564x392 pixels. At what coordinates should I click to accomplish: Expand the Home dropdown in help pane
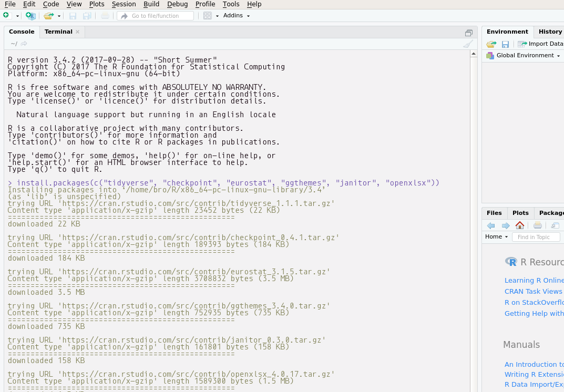[x=496, y=237]
